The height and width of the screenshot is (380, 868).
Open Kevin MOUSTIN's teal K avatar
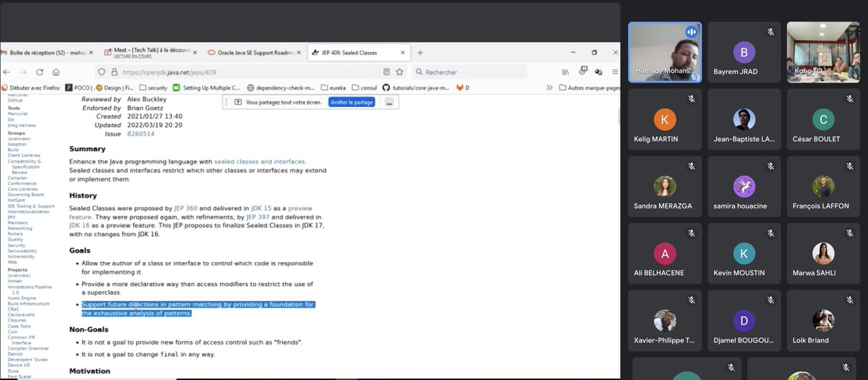coord(744,253)
